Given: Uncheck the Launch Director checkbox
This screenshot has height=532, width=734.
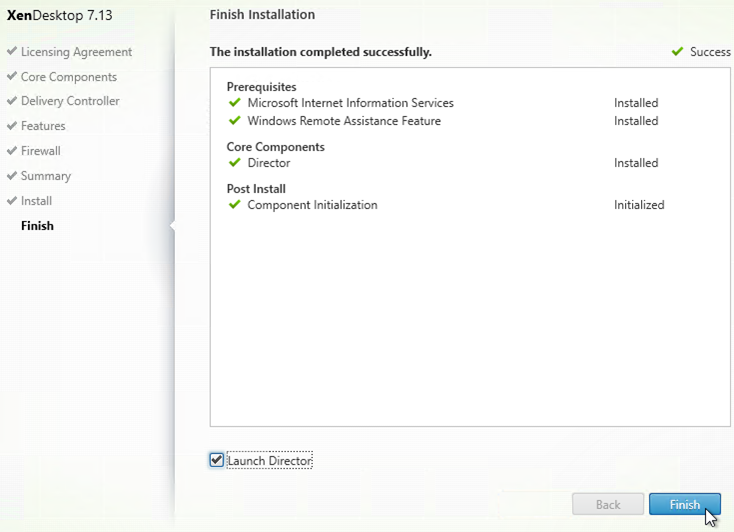Looking at the screenshot, I should pos(217,460).
